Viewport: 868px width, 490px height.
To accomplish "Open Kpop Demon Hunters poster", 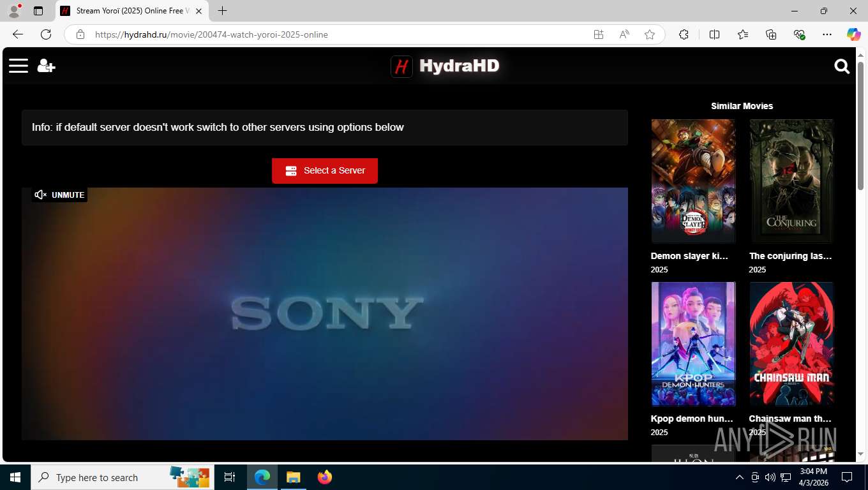I will pos(693,344).
